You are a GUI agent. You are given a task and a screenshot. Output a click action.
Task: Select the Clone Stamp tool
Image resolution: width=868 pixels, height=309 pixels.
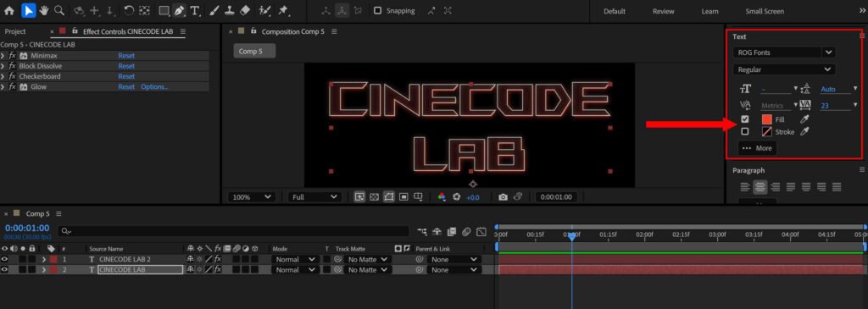(231, 10)
